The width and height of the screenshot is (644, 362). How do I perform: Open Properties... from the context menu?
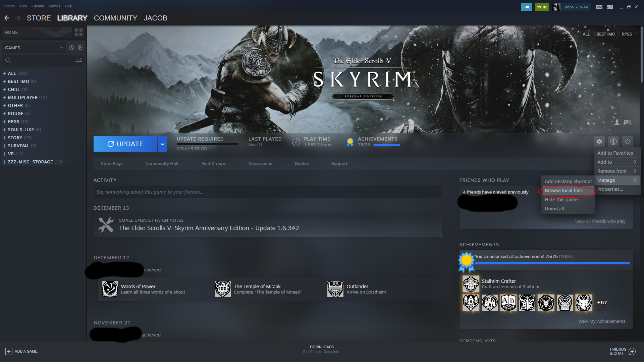617,189
